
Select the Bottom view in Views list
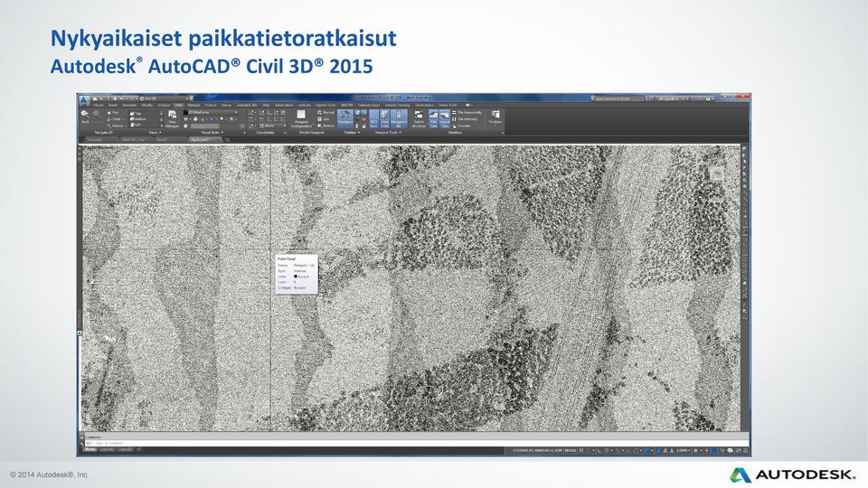point(137,119)
